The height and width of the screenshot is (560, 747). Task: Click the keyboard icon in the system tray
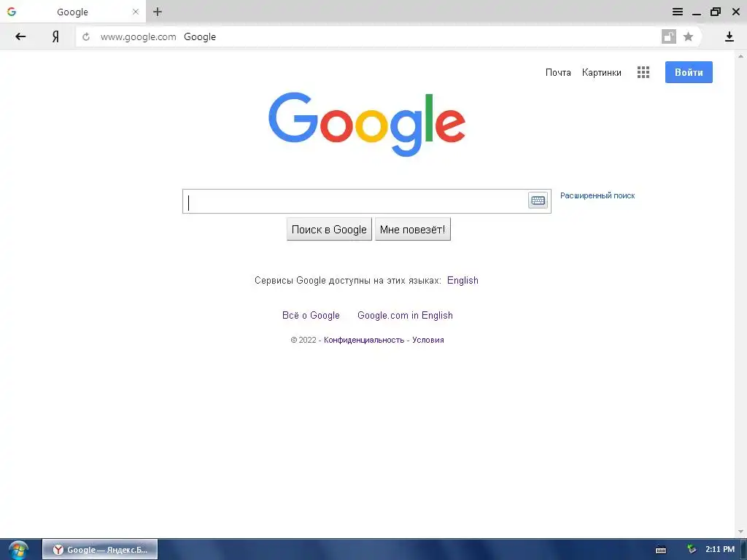[661, 550]
